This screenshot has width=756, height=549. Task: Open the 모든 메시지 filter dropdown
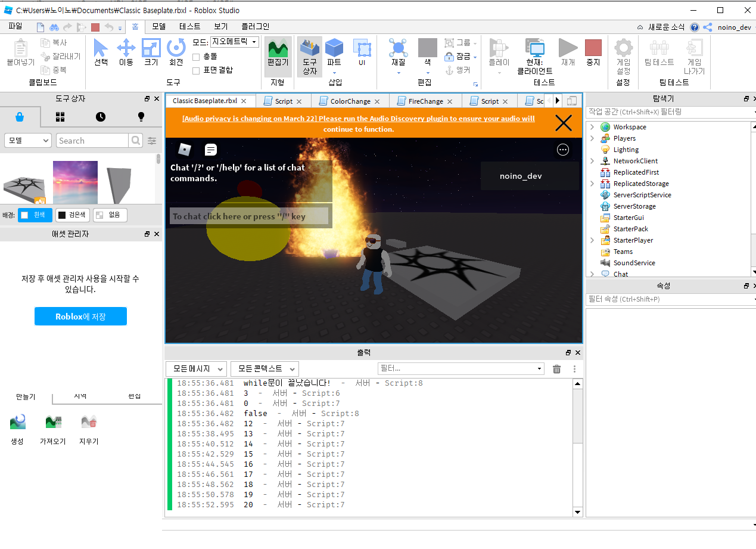[196, 369]
